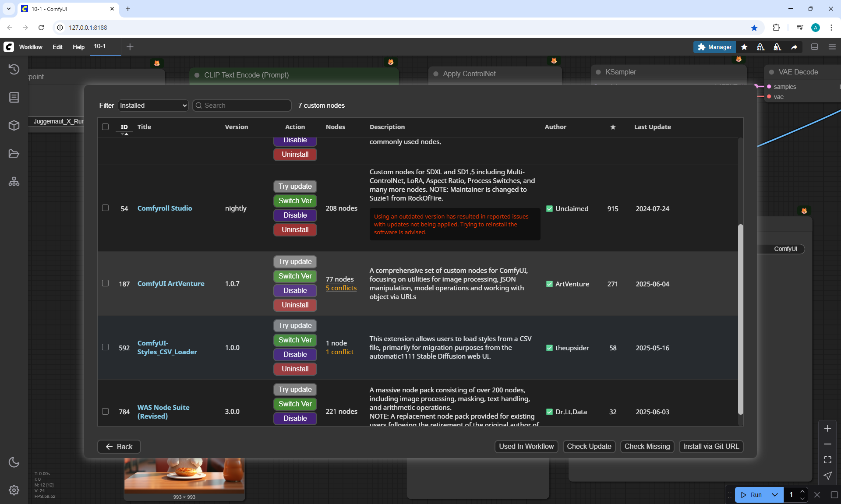Open settings gear icon in sidebar
The image size is (841, 504).
(x=14, y=490)
